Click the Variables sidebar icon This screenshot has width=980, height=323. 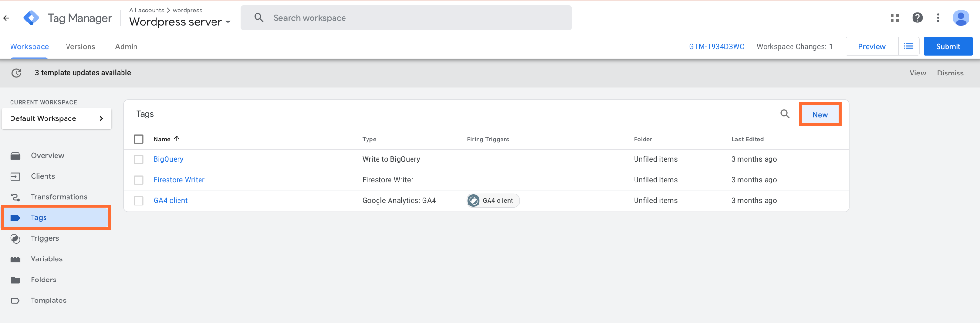click(15, 259)
